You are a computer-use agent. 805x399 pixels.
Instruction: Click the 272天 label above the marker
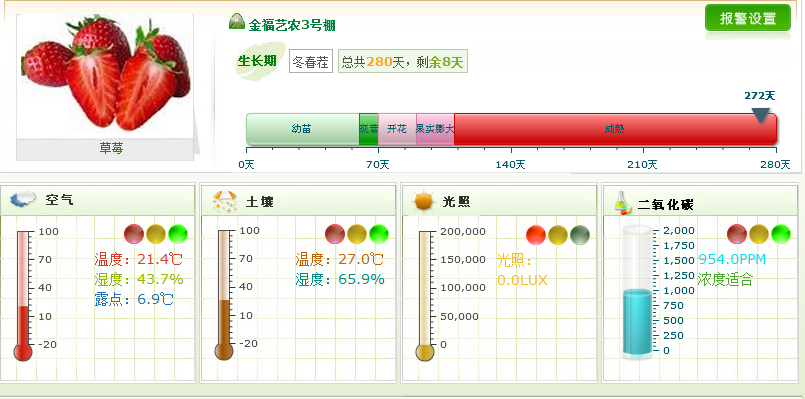click(x=760, y=96)
